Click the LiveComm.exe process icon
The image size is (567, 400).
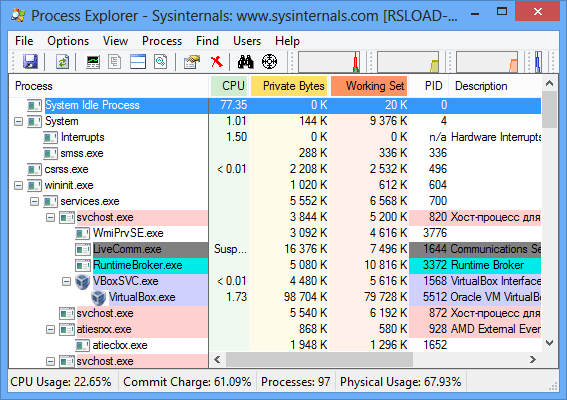82,249
